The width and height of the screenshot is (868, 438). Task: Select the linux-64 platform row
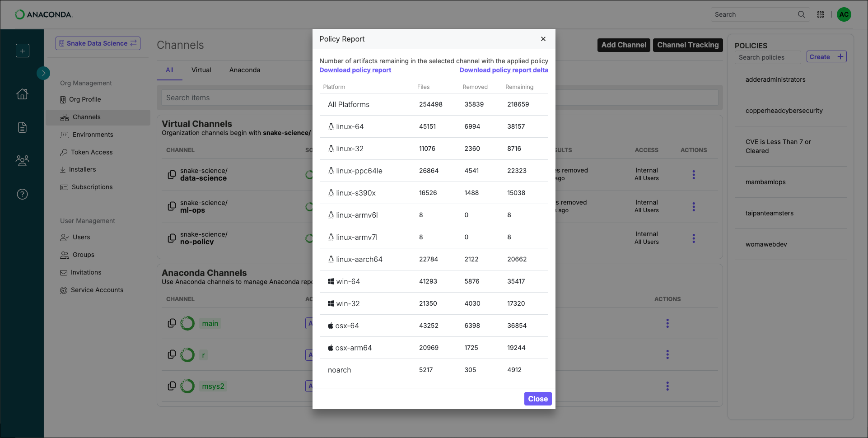pyautogui.click(x=434, y=126)
